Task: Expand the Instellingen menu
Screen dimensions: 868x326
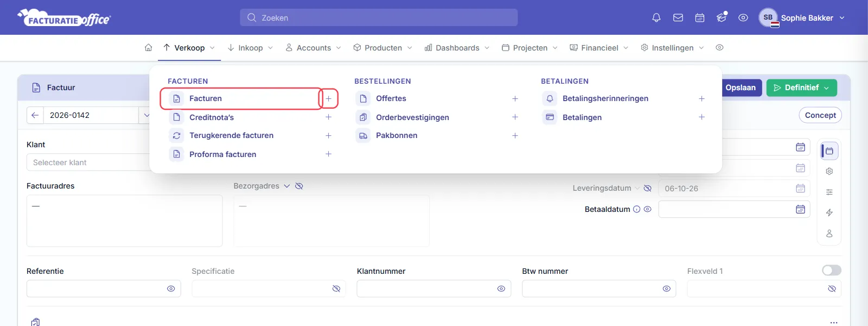Action: coord(673,48)
